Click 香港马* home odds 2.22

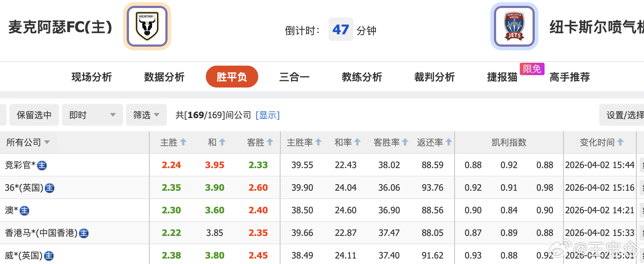tap(171, 233)
